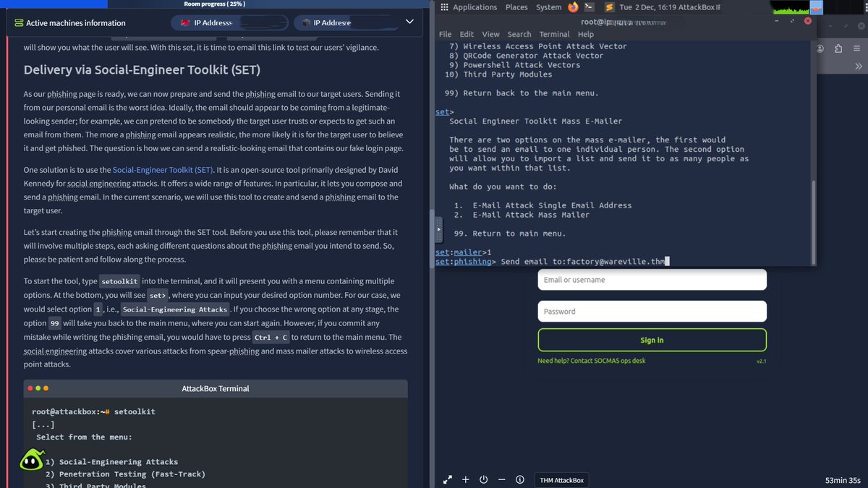Viewport: 868px width, 488px height.
Task: Click Active machines information server icon
Action: (18, 23)
